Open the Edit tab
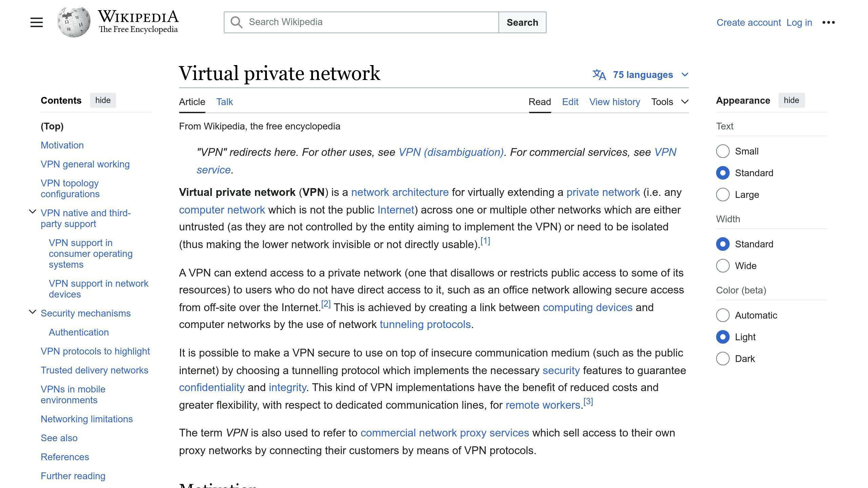This screenshot has height=488, width=868. [x=570, y=102]
